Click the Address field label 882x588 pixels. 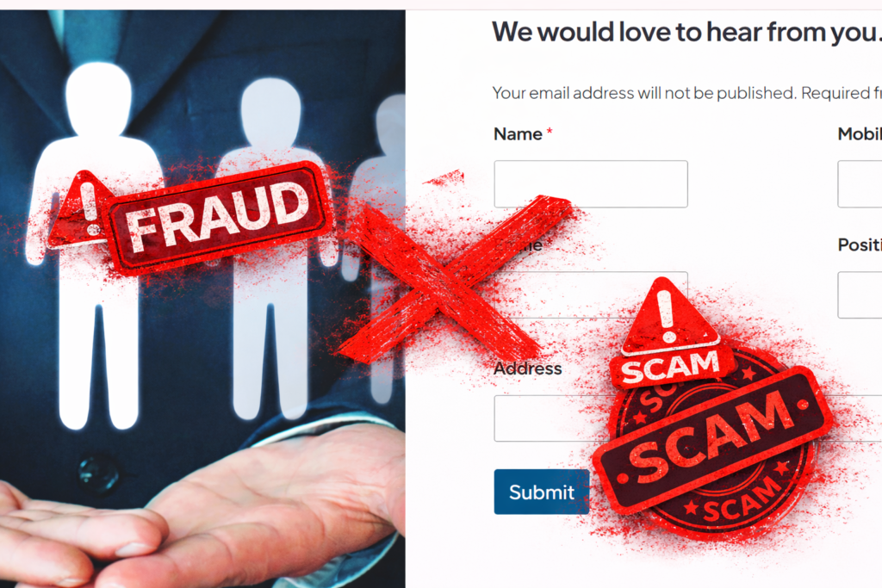[x=528, y=368]
